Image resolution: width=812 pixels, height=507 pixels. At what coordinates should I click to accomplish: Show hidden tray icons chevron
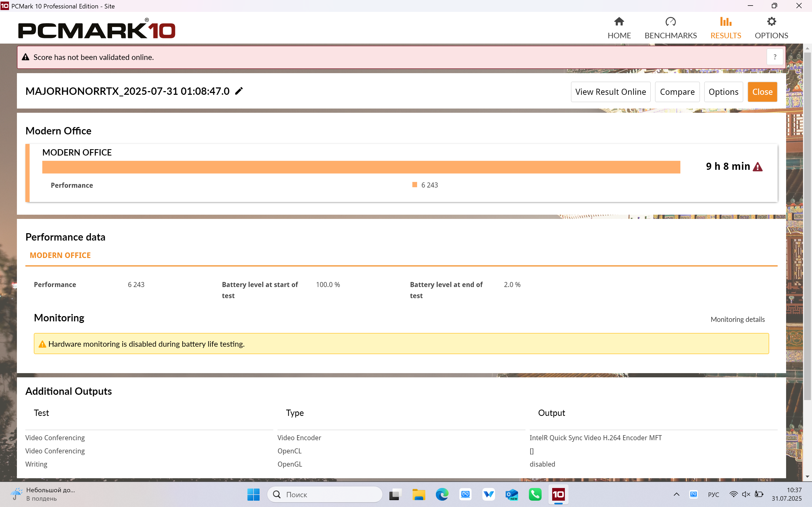(x=676, y=494)
